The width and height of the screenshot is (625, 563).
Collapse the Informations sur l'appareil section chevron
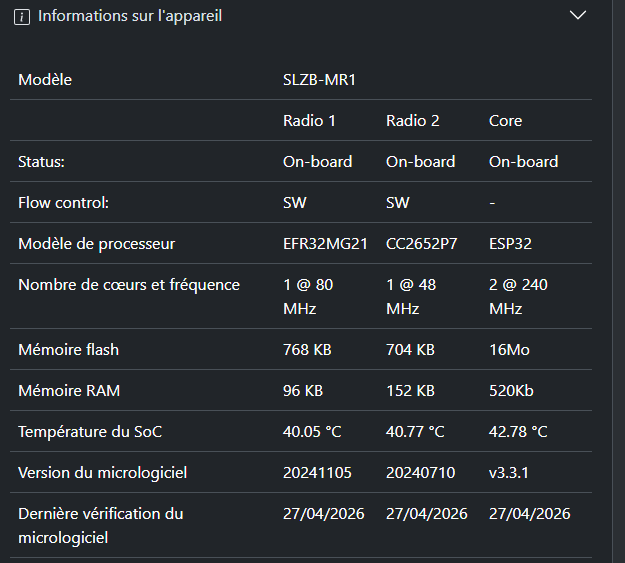(x=578, y=15)
